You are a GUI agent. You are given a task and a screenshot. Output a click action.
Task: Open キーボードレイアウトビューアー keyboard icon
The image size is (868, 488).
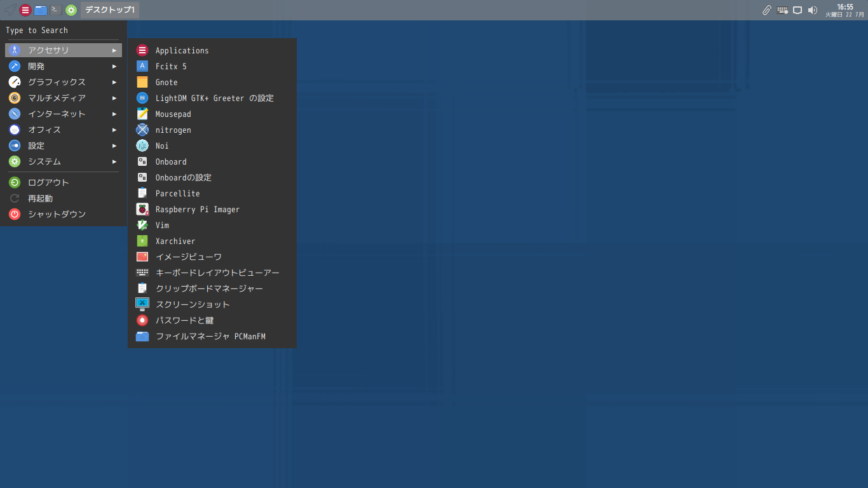(142, 273)
